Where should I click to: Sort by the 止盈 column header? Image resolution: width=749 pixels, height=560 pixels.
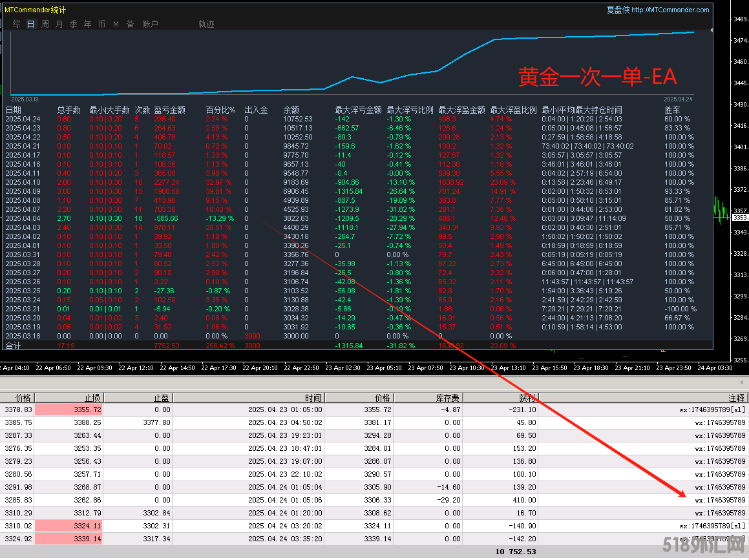138,398
